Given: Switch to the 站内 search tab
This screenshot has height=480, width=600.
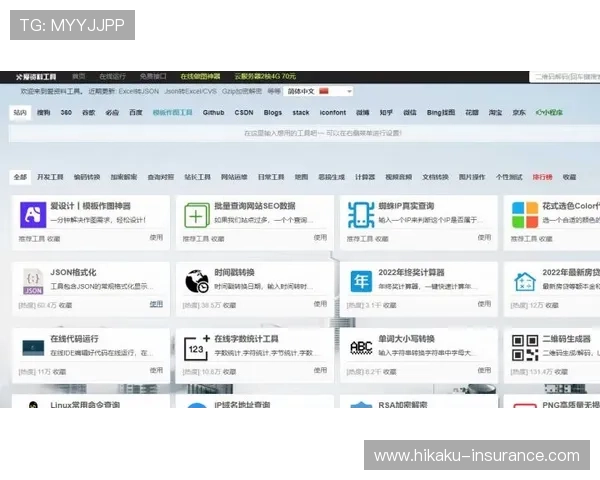Looking at the screenshot, I should point(20,113).
